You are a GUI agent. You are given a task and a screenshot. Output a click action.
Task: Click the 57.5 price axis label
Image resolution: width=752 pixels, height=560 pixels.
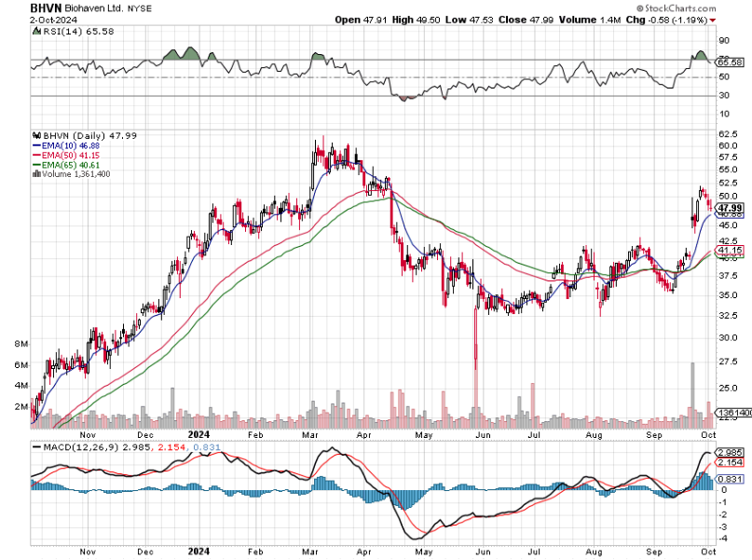(x=728, y=157)
